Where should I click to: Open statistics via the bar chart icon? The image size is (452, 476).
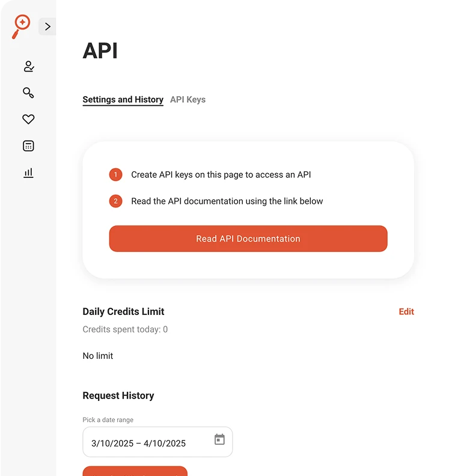tap(28, 172)
